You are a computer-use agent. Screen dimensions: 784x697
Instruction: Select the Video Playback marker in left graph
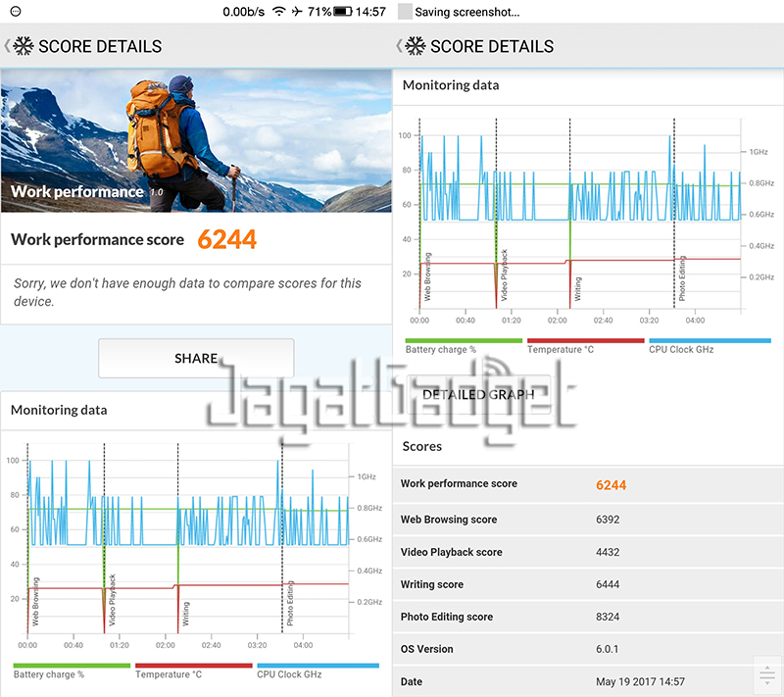(x=112, y=598)
